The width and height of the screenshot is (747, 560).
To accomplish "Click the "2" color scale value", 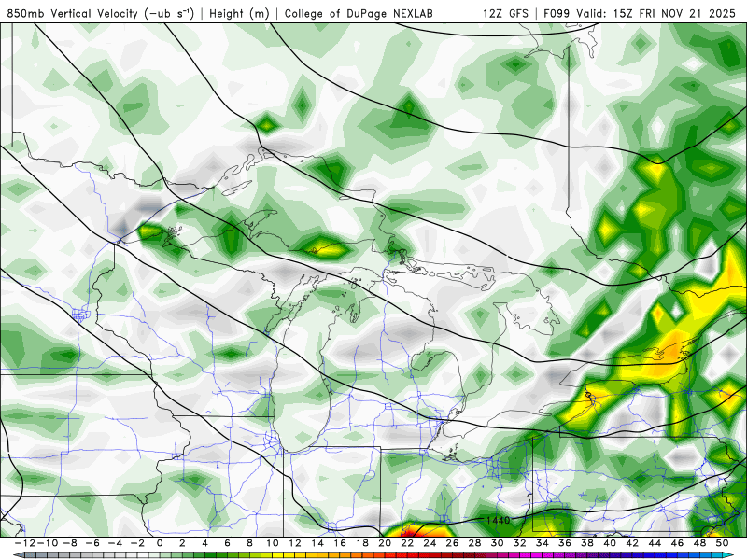I will click(182, 543).
